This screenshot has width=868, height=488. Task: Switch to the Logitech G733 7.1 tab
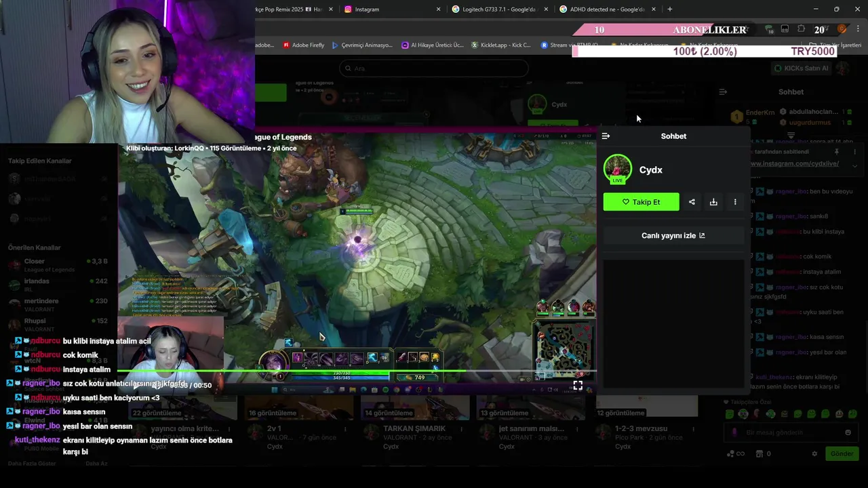(498, 9)
